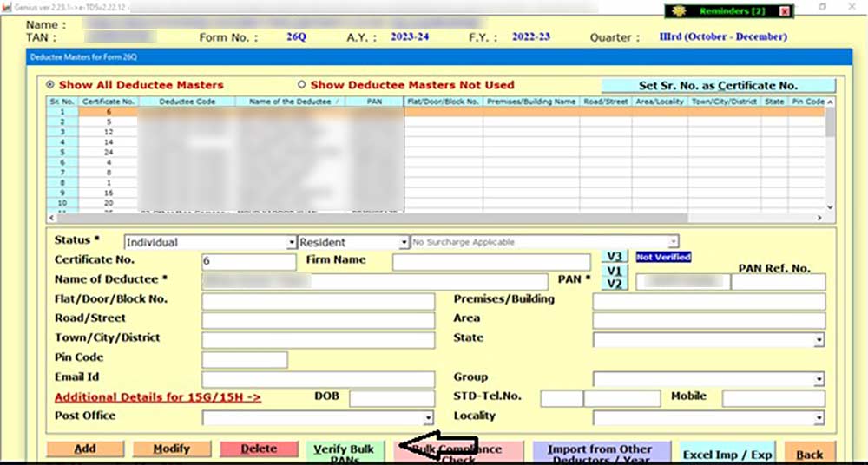The height and width of the screenshot is (465, 868).
Task: Click the V1 PAN verify button
Action: [x=615, y=271]
